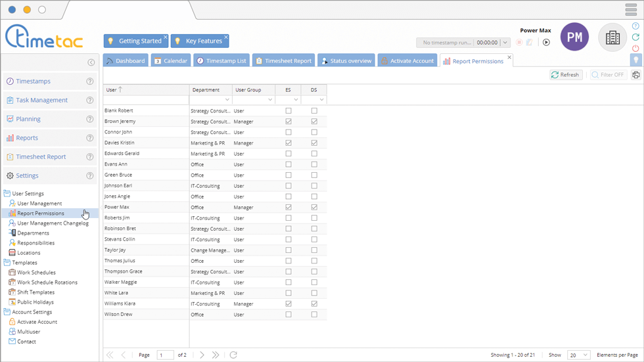Open help for Settings section
The height and width of the screenshot is (362, 644).
point(89,175)
